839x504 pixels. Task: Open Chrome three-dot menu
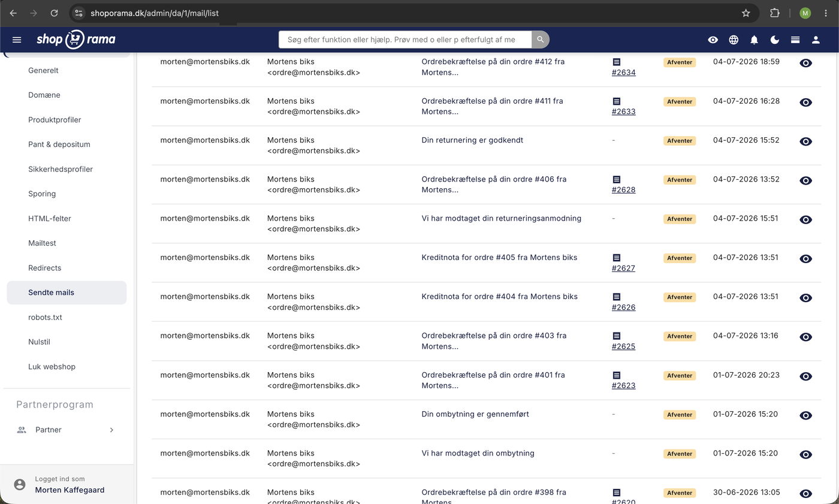826,13
